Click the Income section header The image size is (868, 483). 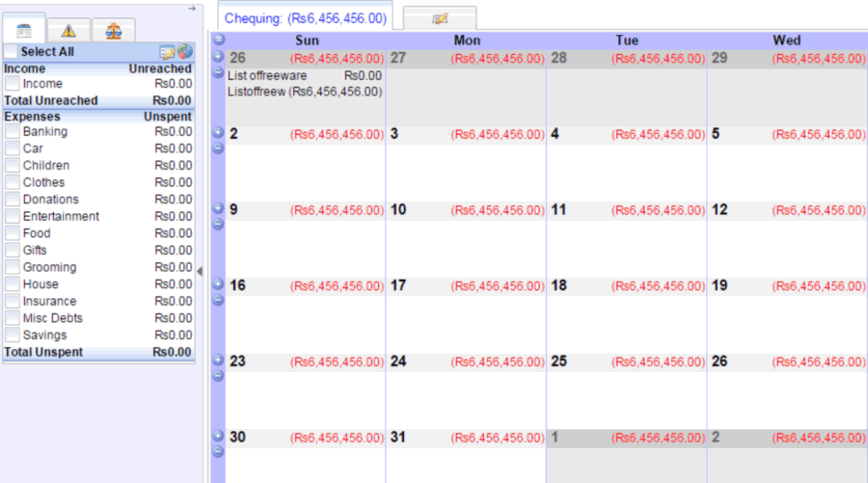click(98, 68)
